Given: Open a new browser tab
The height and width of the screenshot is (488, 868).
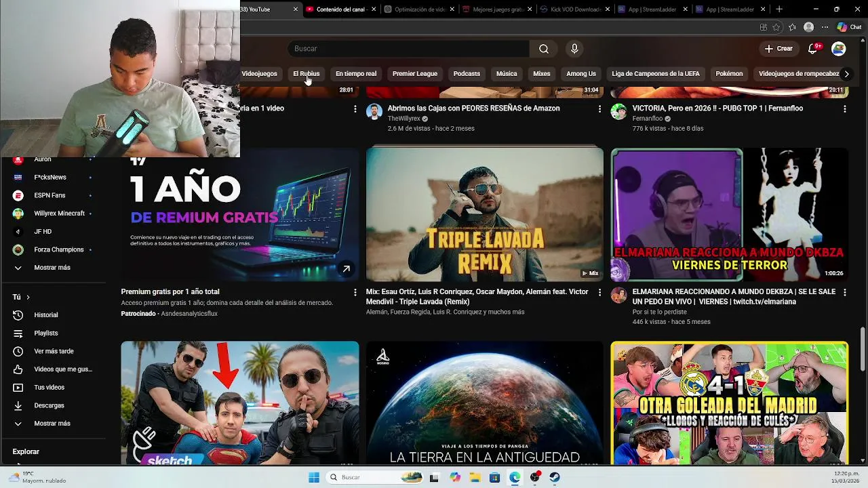Looking at the screenshot, I should (779, 9).
